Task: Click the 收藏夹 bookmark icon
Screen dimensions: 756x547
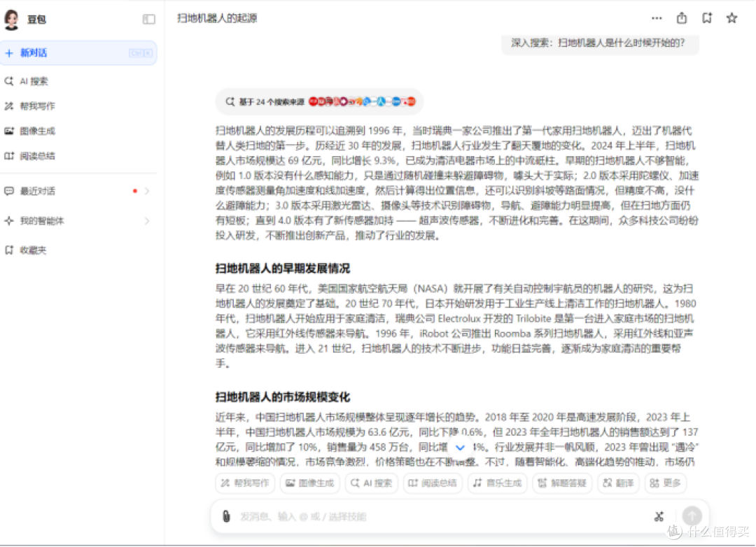Action: click(x=8, y=250)
